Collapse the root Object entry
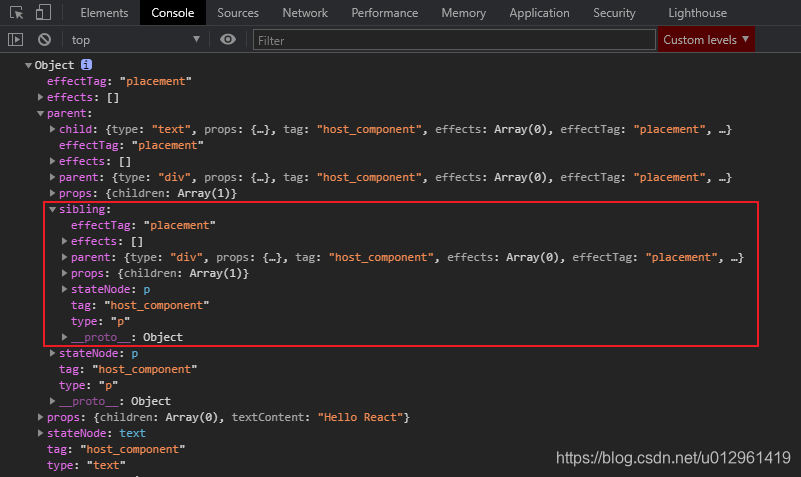This screenshot has width=801, height=477. [29, 65]
